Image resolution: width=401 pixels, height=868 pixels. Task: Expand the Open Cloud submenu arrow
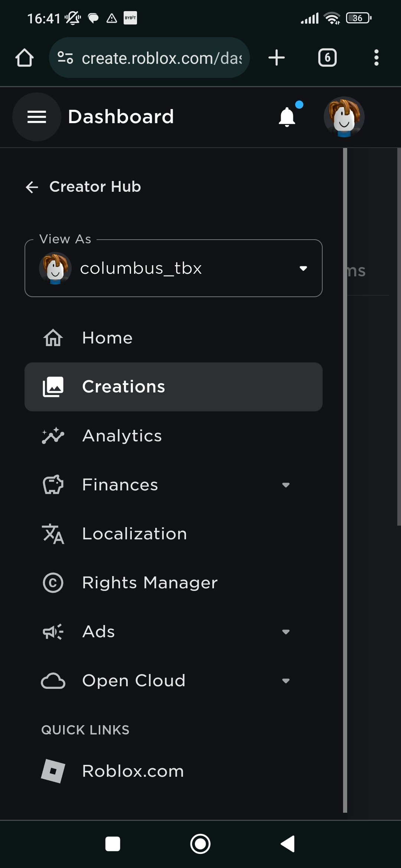point(286,681)
